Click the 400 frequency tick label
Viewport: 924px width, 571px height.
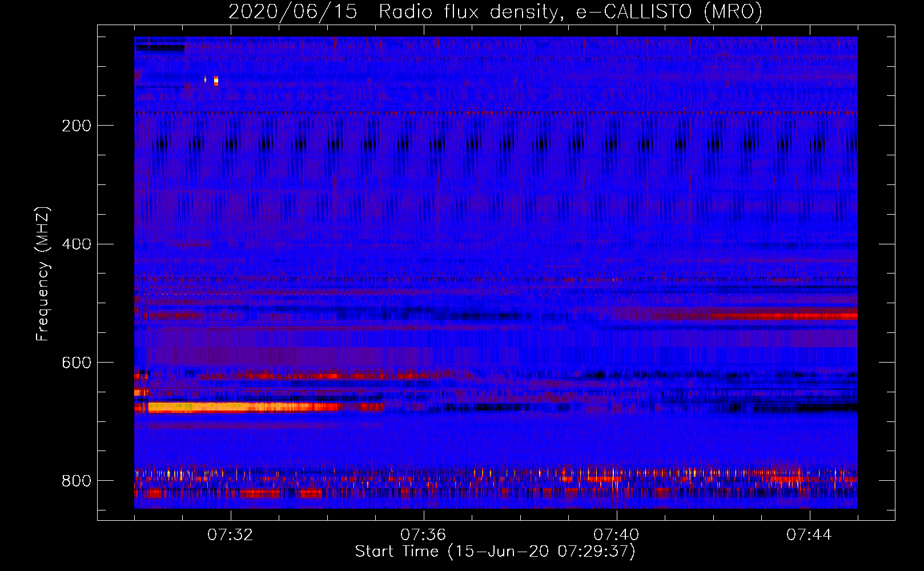tap(77, 244)
